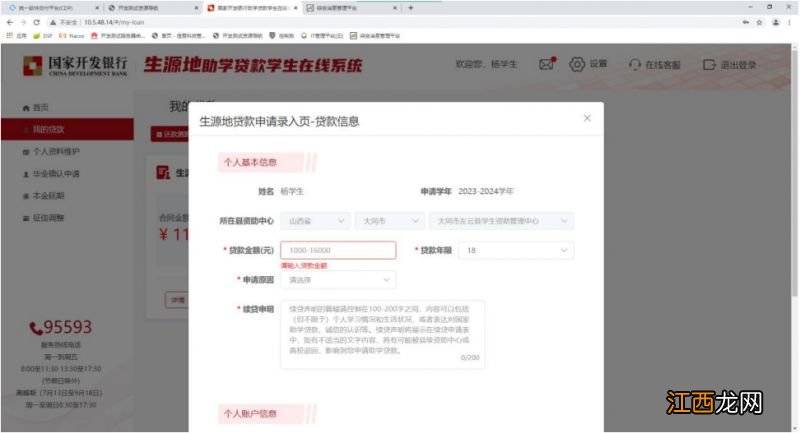
Task: Click the 国家开发银行 logo
Action: click(x=76, y=66)
